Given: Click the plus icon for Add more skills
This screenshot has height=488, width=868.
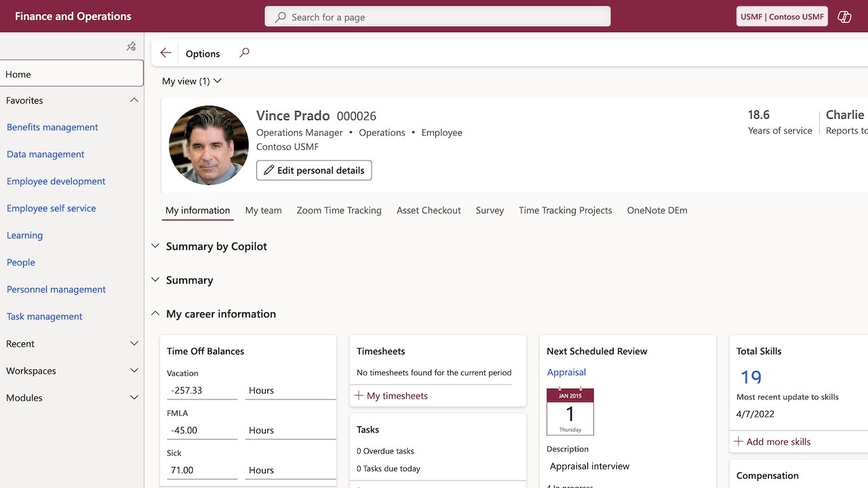Looking at the screenshot, I should pos(738,441).
